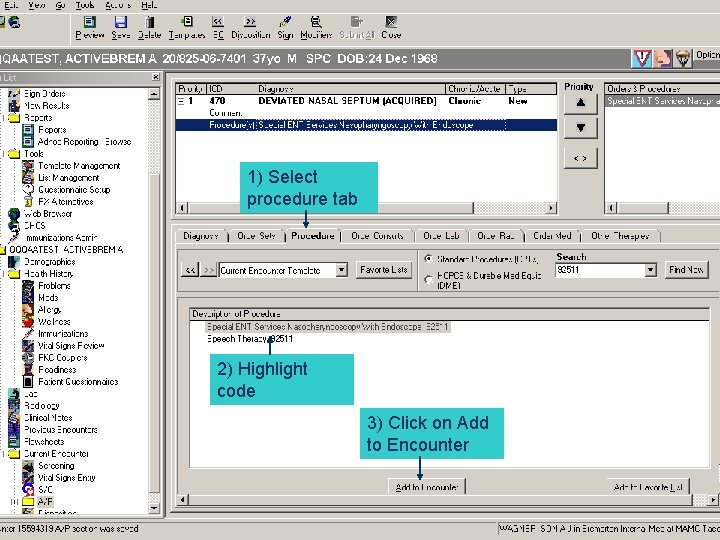
Task: Click the Submit All toolbar icon
Action: [357, 28]
